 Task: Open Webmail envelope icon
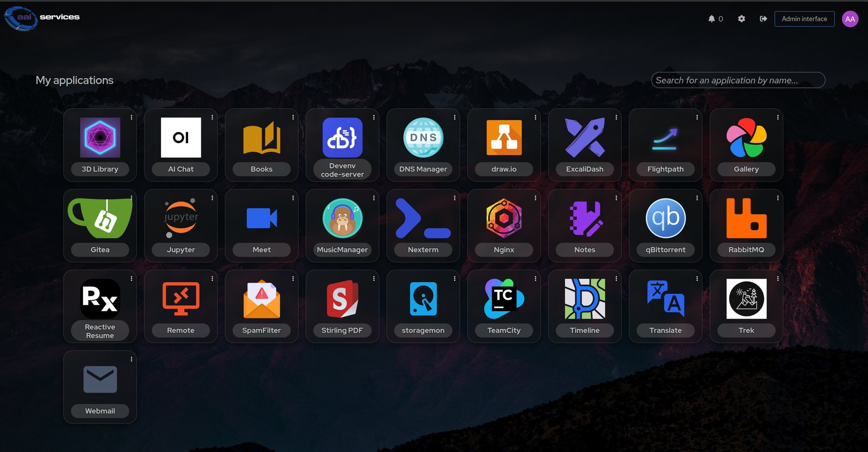click(100, 379)
